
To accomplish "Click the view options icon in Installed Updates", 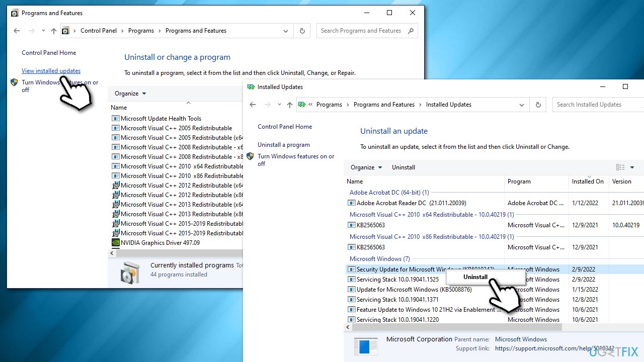I will [x=620, y=167].
